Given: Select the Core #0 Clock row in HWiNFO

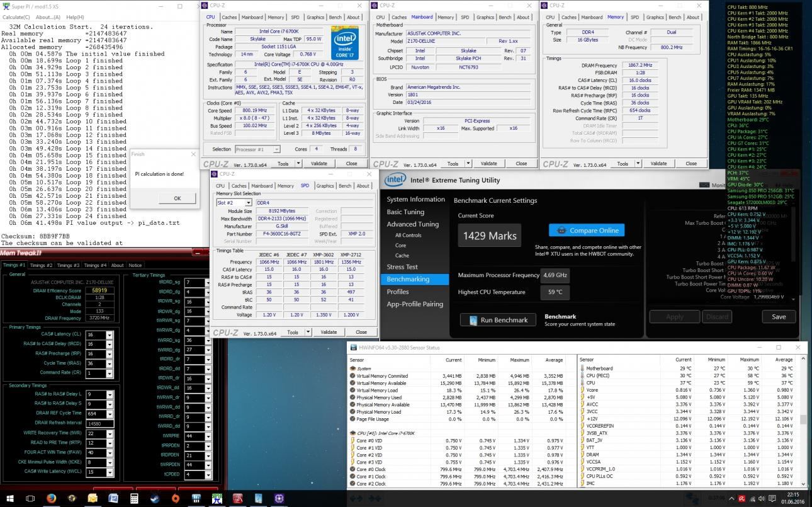Looking at the screenshot, I should click(x=461, y=469).
